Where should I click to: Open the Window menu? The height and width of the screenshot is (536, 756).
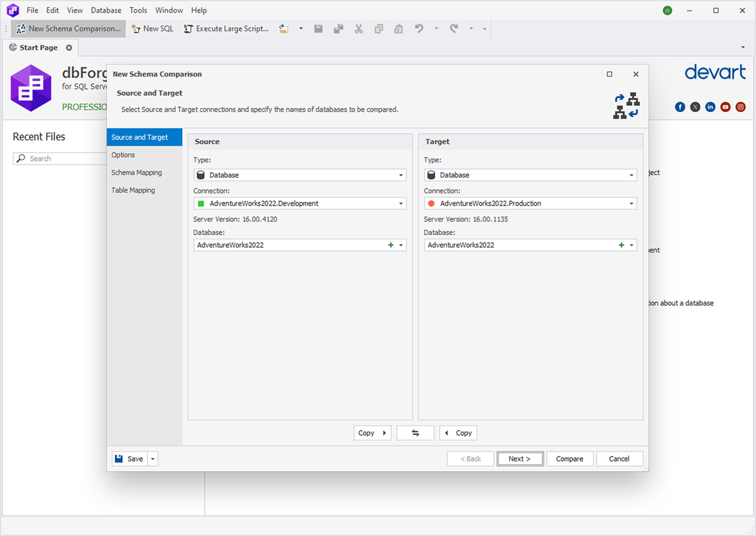[x=169, y=10]
